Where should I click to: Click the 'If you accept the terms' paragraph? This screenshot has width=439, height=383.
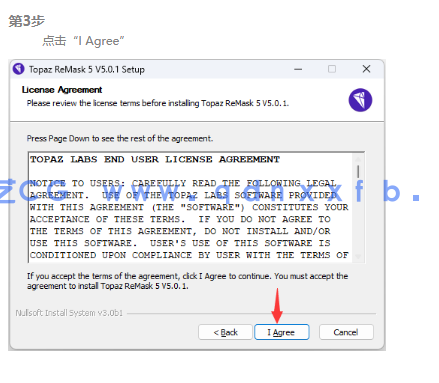187,281
